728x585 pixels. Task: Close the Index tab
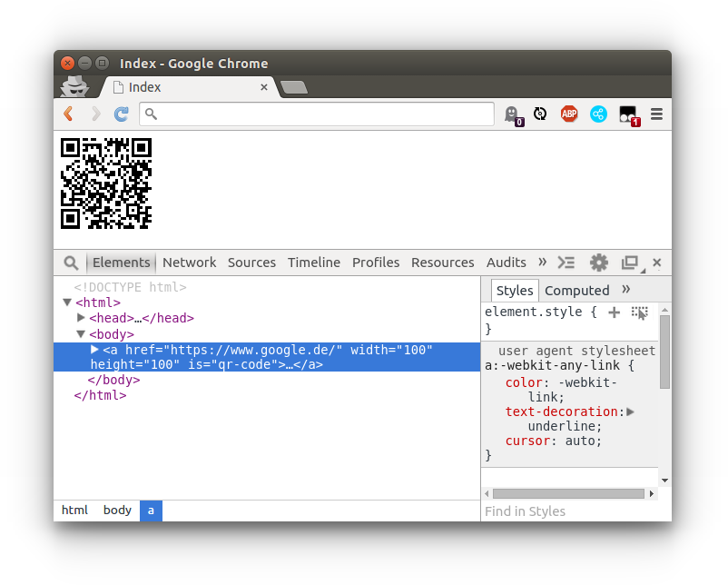pos(264,87)
